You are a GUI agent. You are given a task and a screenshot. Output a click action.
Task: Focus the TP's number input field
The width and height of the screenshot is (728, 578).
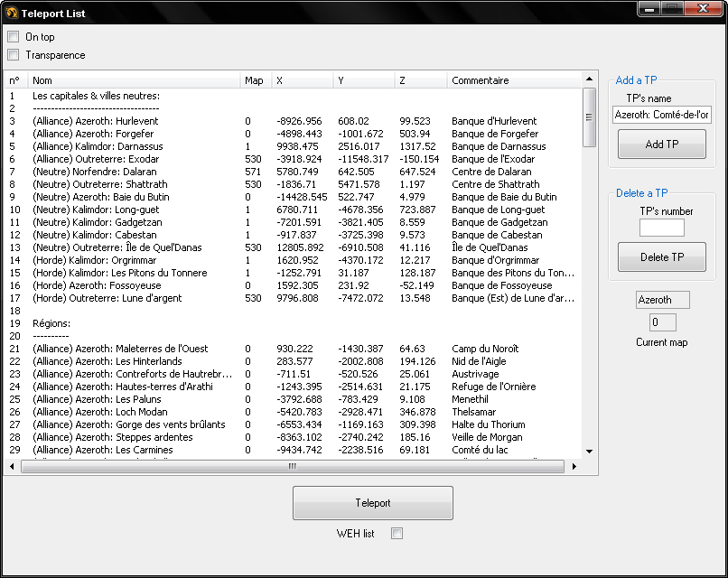(661, 228)
